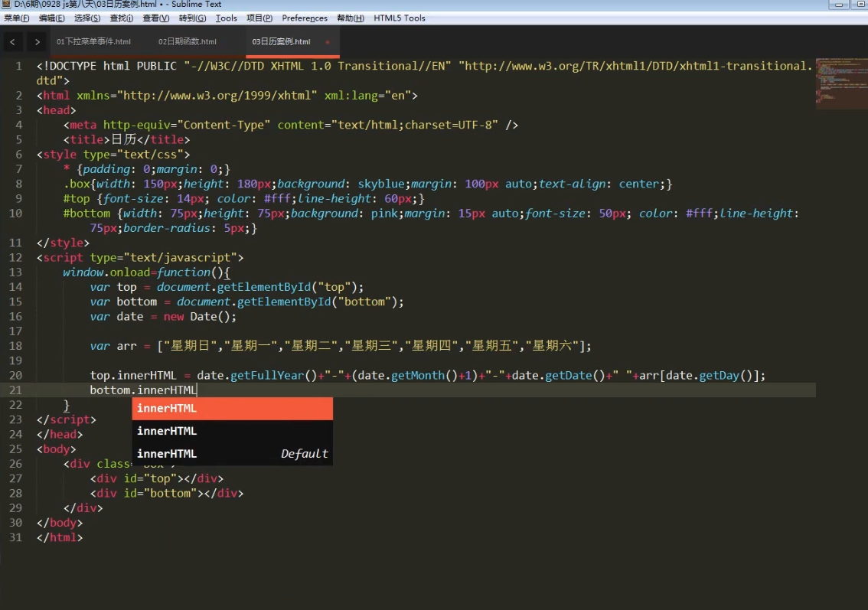This screenshot has width=868, height=610.
Task: Open the Tools menu
Action: [x=227, y=18]
